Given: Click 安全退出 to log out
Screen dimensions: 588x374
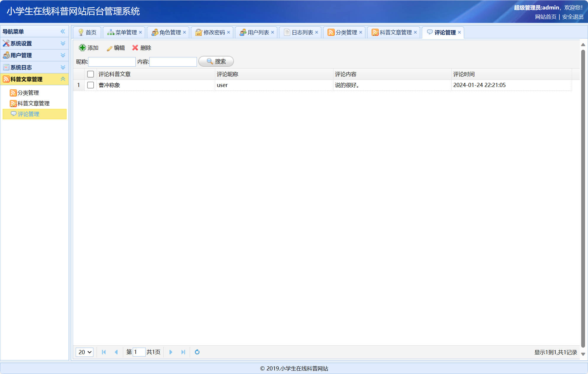Looking at the screenshot, I should click(x=572, y=17).
